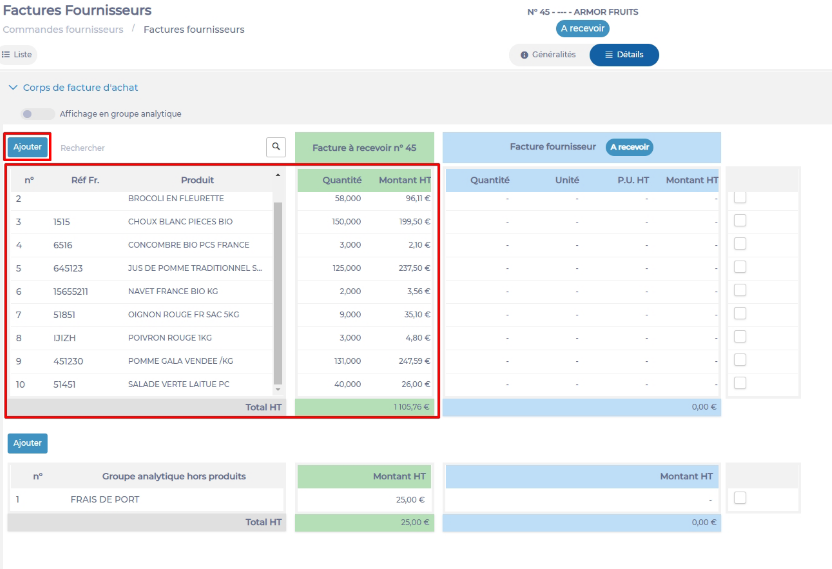
Task: Collapse the Corps de facture d'achat section
Action: point(14,87)
